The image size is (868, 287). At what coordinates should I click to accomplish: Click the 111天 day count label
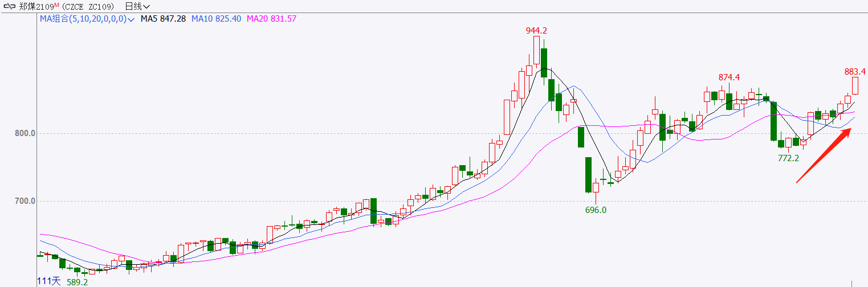[49, 281]
